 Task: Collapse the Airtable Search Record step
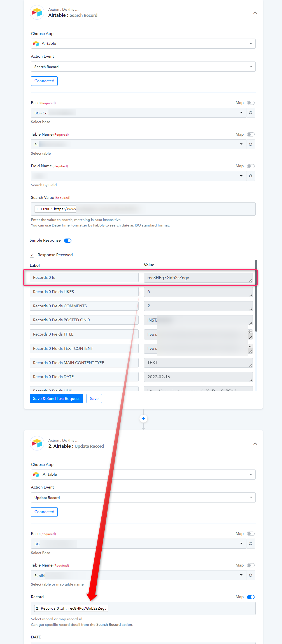coord(255,13)
